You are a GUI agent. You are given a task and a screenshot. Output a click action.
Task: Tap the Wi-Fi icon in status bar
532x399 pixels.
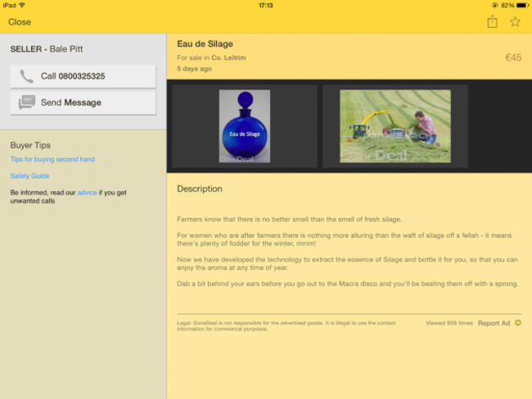[x=22, y=5]
